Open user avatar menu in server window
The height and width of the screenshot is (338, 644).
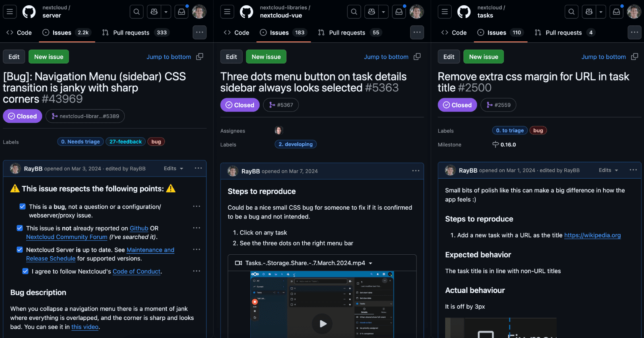click(x=199, y=12)
